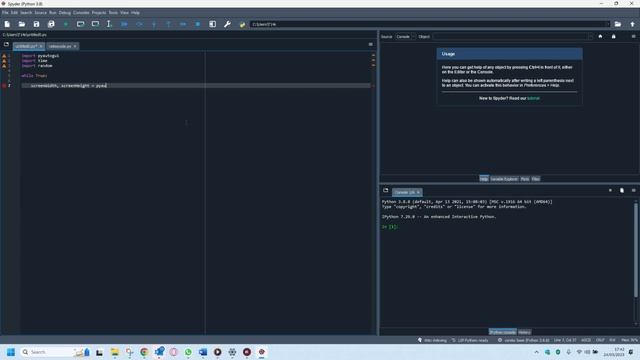Stop debugging with the square icon
Viewport: 640px width, 360px height.
(198, 24)
